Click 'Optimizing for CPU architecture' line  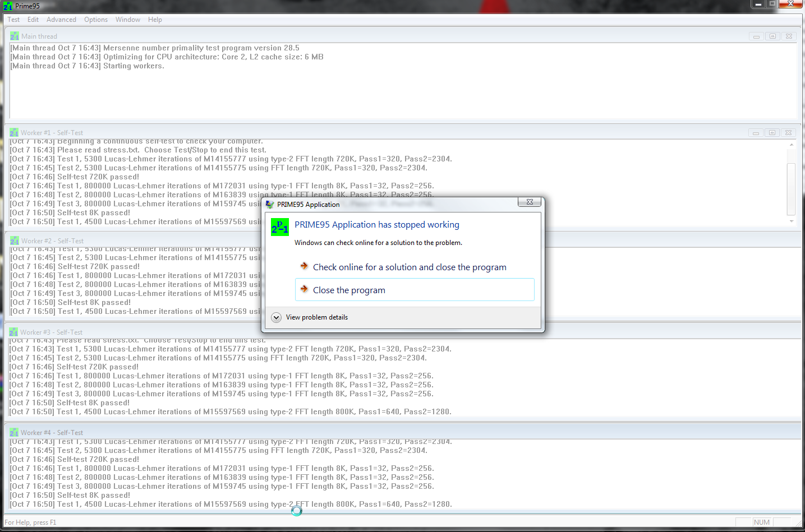click(167, 57)
